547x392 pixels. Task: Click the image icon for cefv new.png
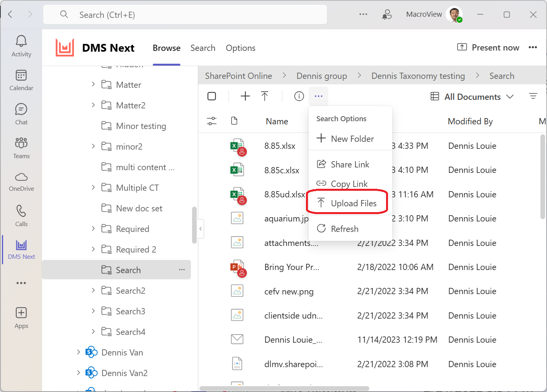[237, 291]
